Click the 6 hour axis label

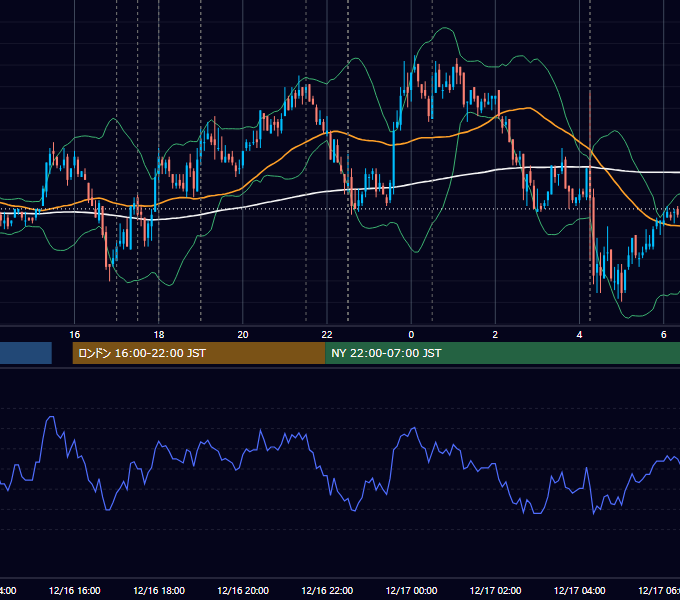(664, 335)
